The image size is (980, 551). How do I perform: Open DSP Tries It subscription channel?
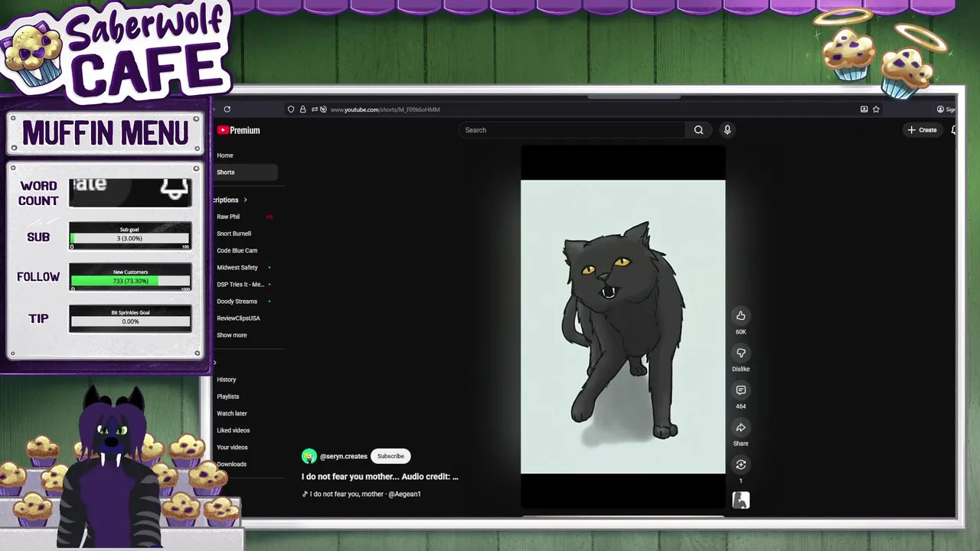[x=240, y=284]
